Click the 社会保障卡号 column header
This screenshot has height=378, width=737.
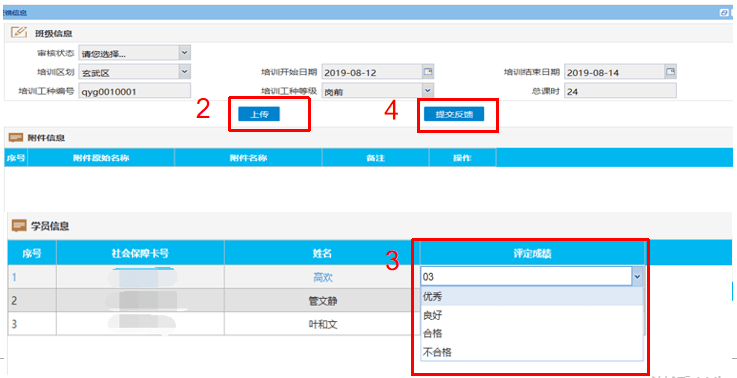click(140, 254)
